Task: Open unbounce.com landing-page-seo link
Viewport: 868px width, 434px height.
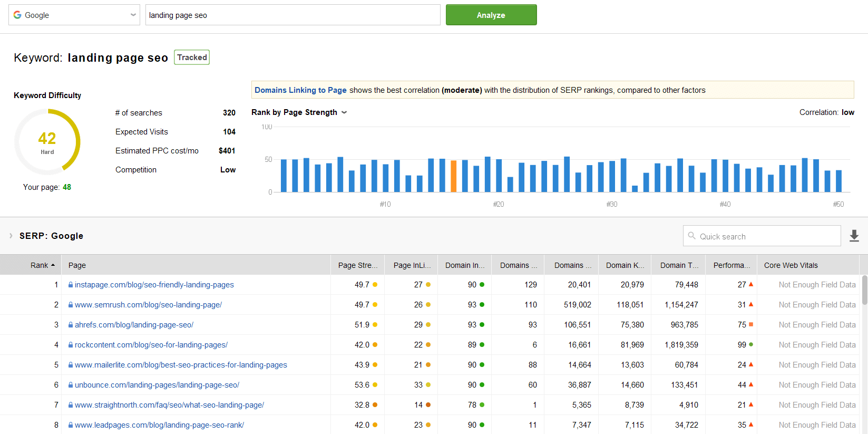Action: 157,385
